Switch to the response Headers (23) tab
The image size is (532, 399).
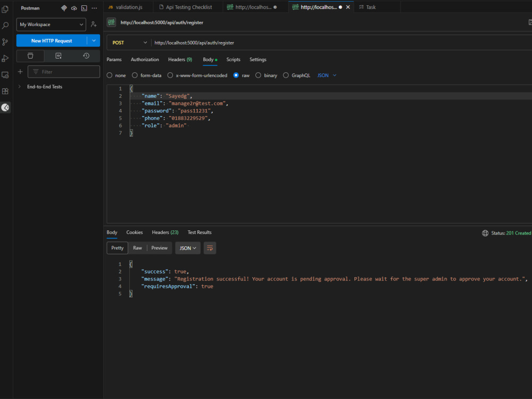(165, 232)
